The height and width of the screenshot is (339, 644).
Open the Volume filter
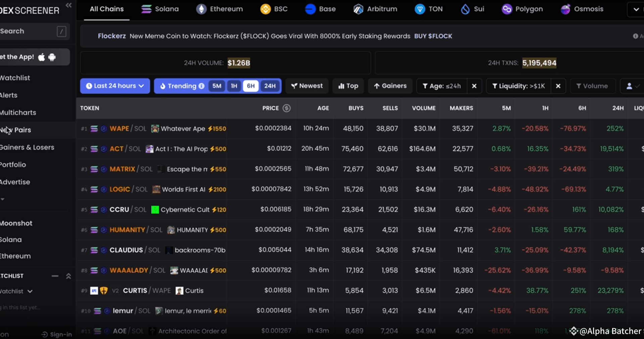coord(592,86)
